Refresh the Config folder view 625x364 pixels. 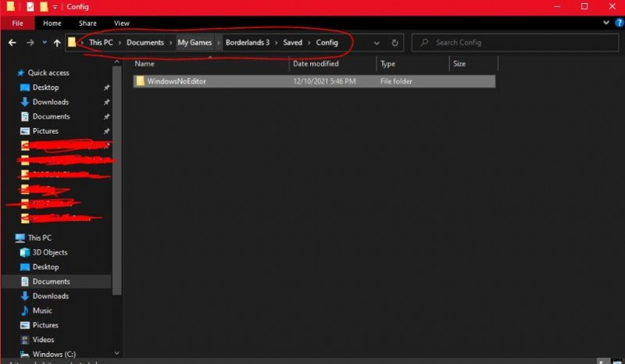pos(395,43)
